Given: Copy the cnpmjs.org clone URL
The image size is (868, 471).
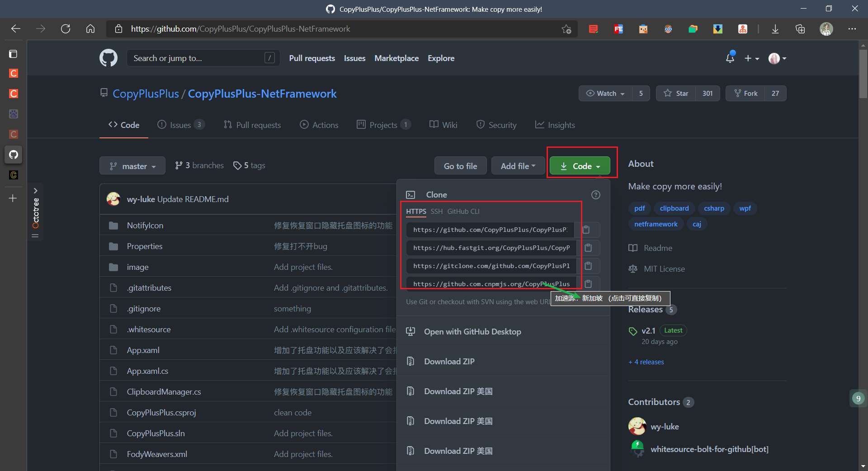Looking at the screenshot, I should (x=588, y=284).
